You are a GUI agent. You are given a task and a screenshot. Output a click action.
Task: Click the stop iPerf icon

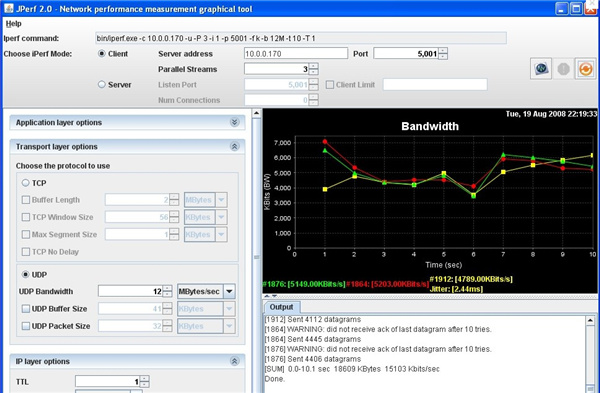pos(563,69)
